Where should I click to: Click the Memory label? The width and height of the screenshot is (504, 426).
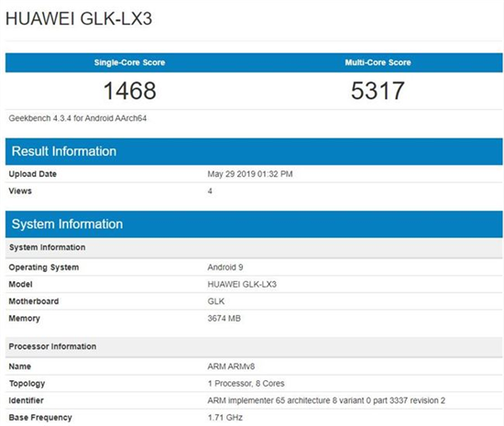pos(24,319)
